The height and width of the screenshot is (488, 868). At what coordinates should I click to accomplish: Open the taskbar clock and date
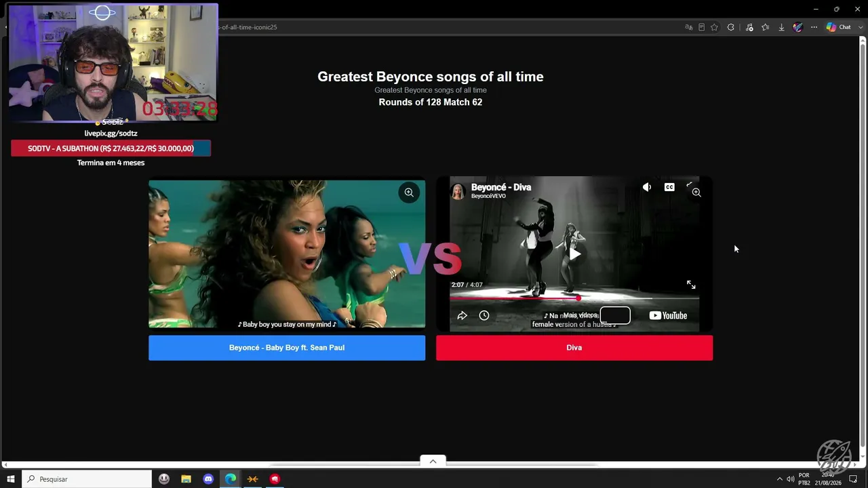point(829,479)
